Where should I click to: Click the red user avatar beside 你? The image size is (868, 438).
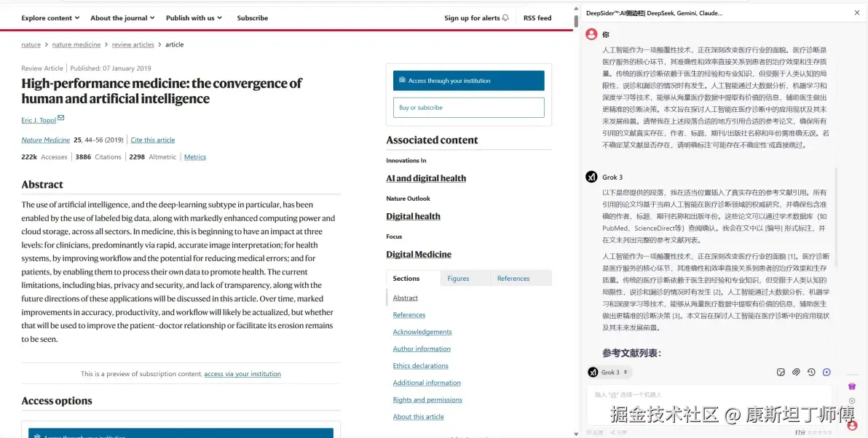[591, 34]
